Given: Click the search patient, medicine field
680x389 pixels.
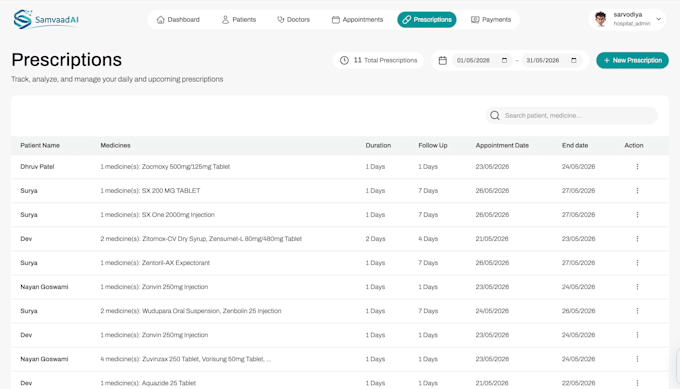Looking at the screenshot, I should tap(572, 115).
